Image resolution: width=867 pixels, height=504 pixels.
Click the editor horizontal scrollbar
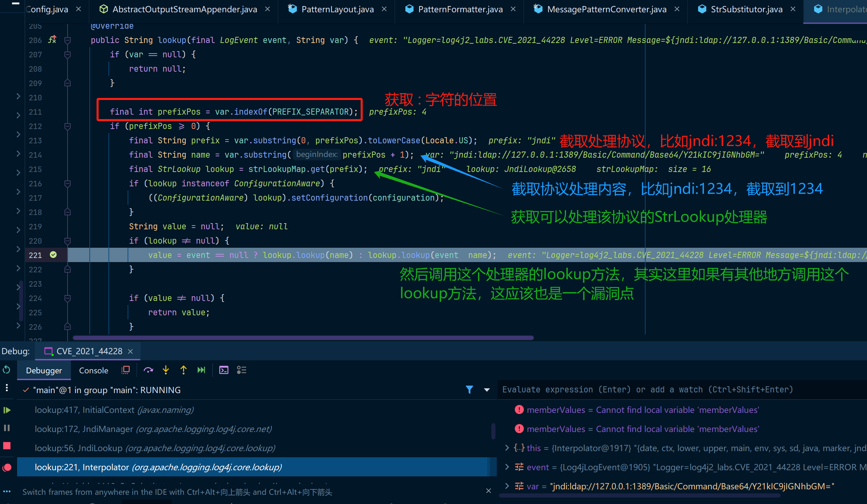click(x=303, y=338)
